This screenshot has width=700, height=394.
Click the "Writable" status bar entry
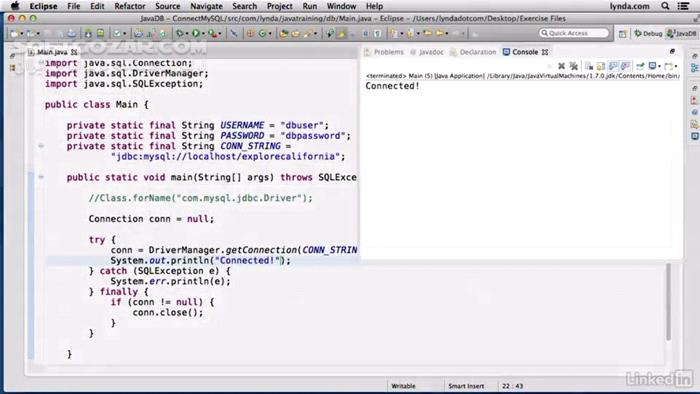coord(403,386)
